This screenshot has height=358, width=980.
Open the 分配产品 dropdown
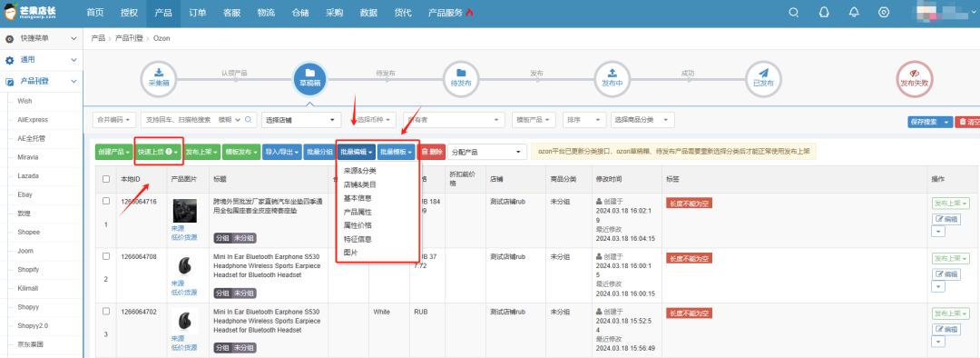(x=487, y=152)
